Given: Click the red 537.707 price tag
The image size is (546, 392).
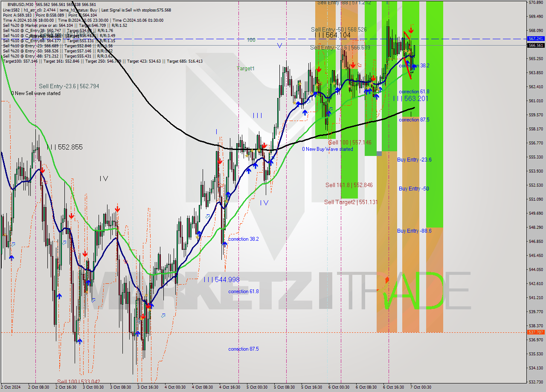Looking at the screenshot, I should point(536,332).
